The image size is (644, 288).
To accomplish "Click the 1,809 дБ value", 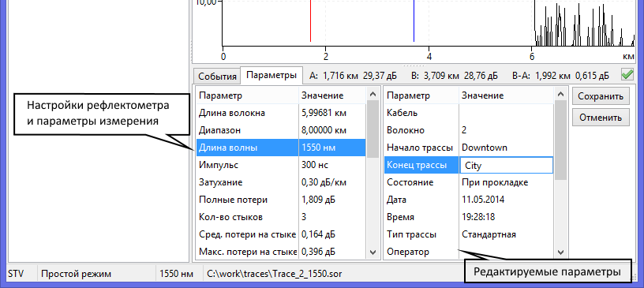I will (318, 200).
